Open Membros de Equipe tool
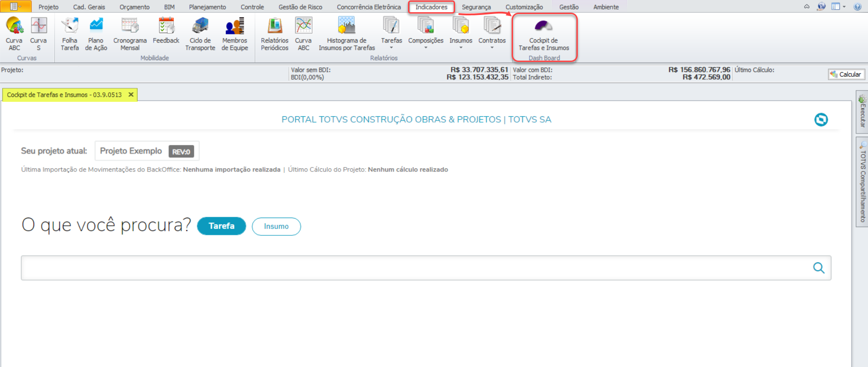The width and height of the screenshot is (868, 367). click(235, 33)
